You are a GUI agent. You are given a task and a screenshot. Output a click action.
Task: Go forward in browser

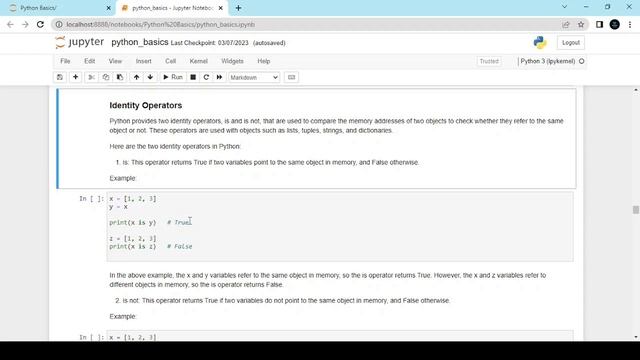point(25,24)
